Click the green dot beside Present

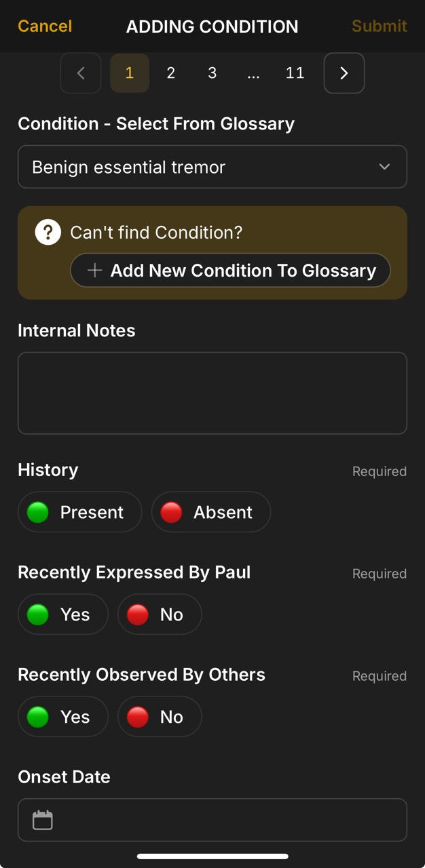pos(38,512)
